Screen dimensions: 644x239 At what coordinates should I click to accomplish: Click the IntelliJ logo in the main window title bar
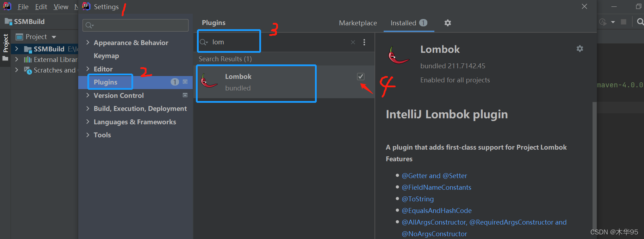tap(7, 6)
